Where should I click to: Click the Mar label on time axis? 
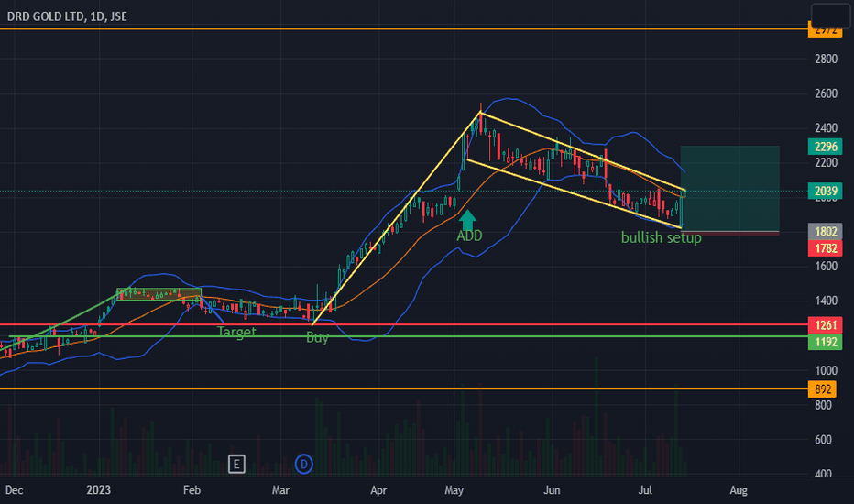280,490
